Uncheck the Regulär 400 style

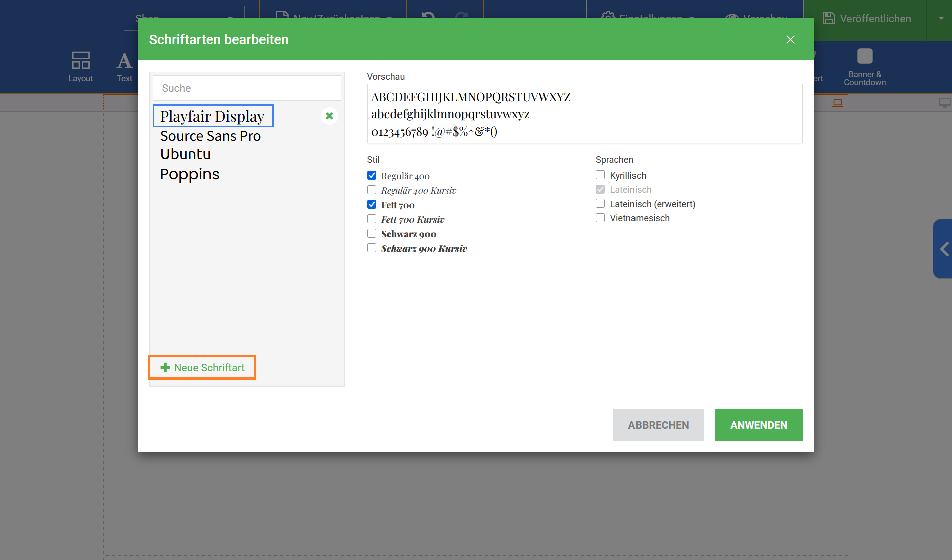(x=372, y=176)
